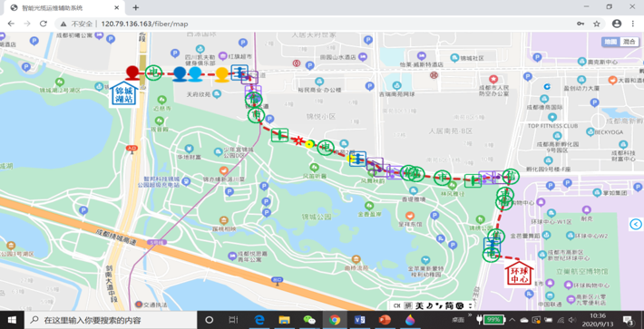The width and height of the screenshot is (644, 329).
Task: Go back to the previous page
Action: tap(11, 24)
